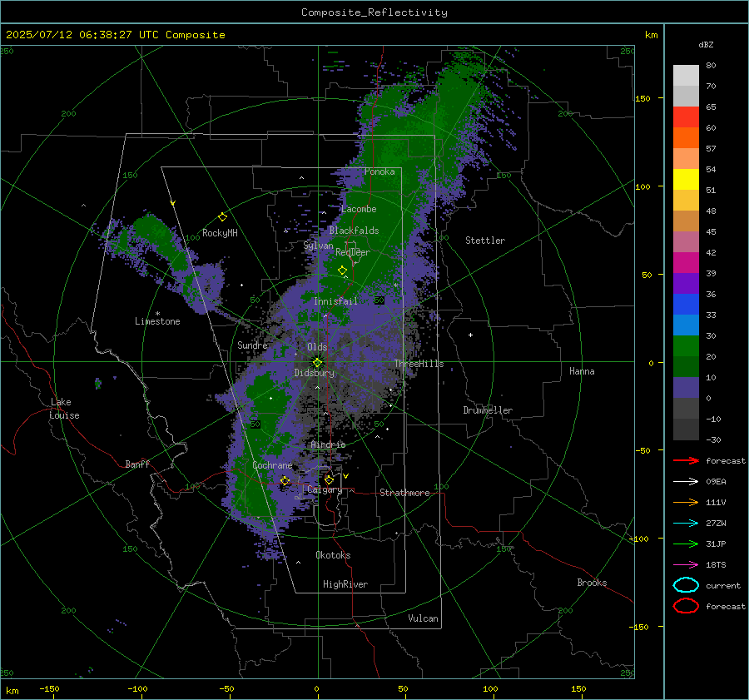Click the Cochrane map label

point(272,465)
